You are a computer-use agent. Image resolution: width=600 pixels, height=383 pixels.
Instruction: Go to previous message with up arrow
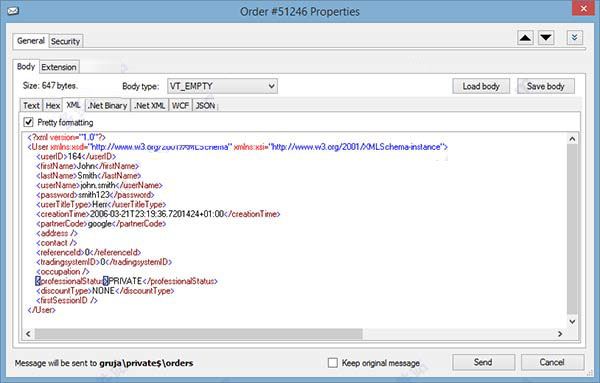(525, 38)
